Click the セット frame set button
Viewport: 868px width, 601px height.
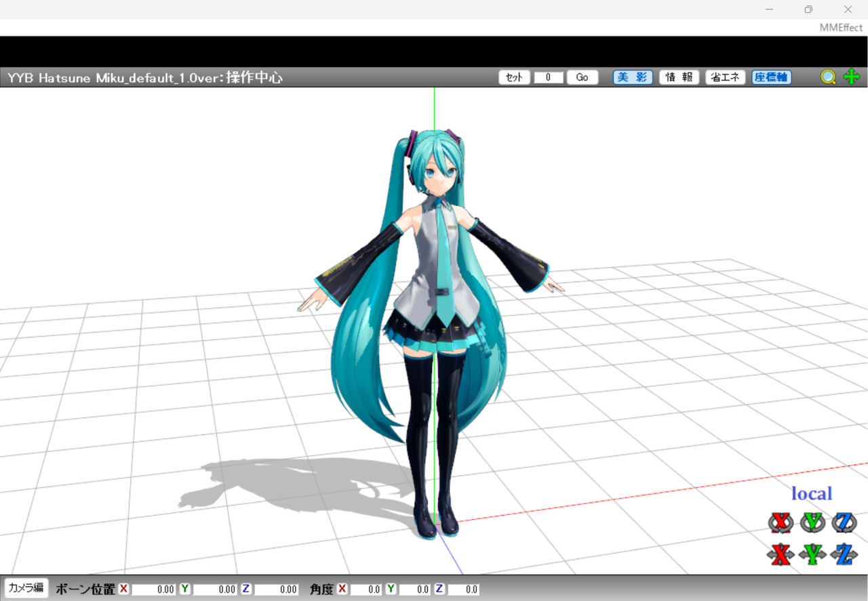(x=515, y=77)
